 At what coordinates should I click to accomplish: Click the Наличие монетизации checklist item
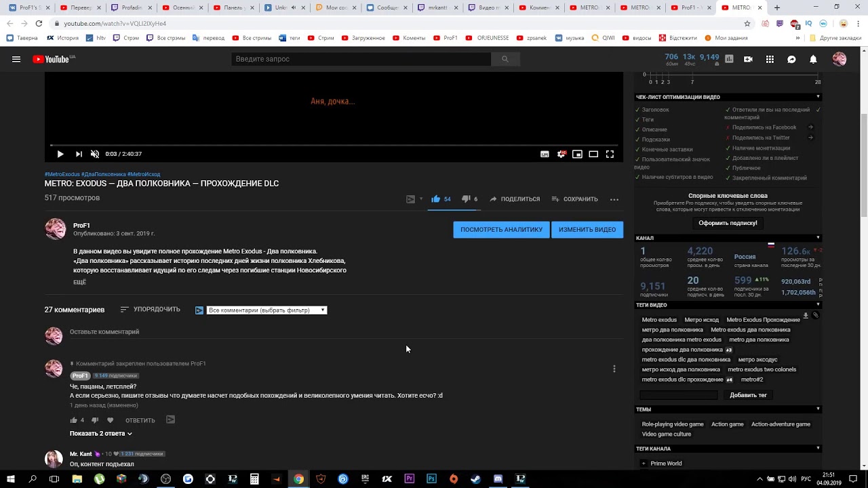pyautogui.click(x=757, y=148)
